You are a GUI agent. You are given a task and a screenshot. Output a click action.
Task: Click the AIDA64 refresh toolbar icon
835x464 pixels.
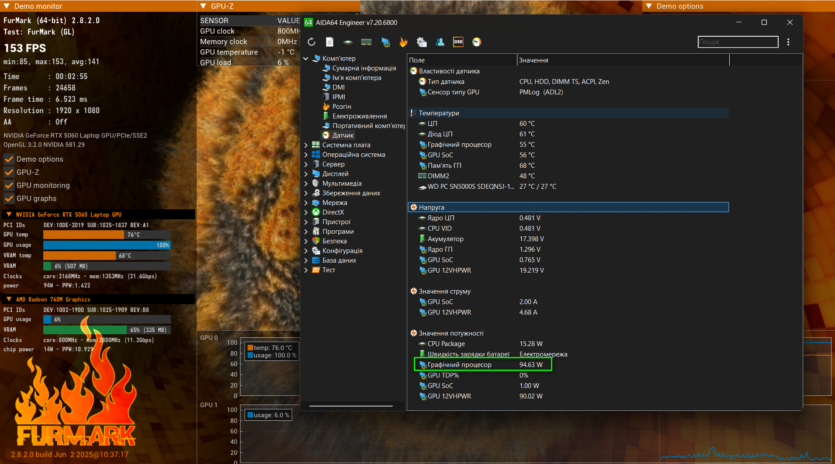pos(312,42)
